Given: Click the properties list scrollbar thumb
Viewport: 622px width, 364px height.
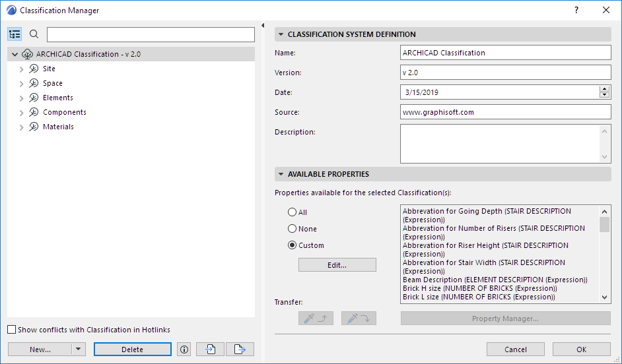Looking at the screenshot, I should pyautogui.click(x=604, y=225).
